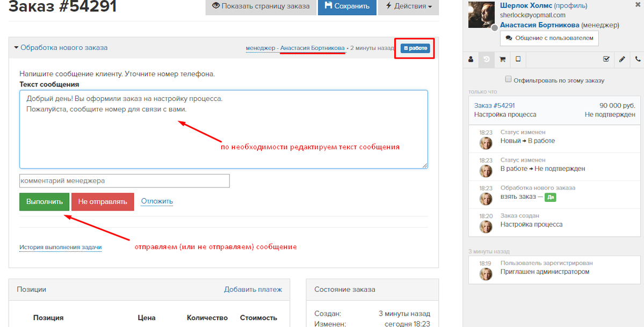Click the 'Цена' column header
This screenshot has height=327, width=644.
click(x=147, y=317)
